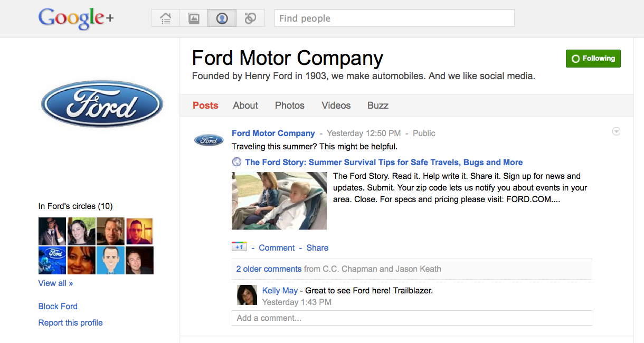Screen dimensions: 644x343
Task: Click the smiling man in suit avatar
Action: [x=110, y=231]
